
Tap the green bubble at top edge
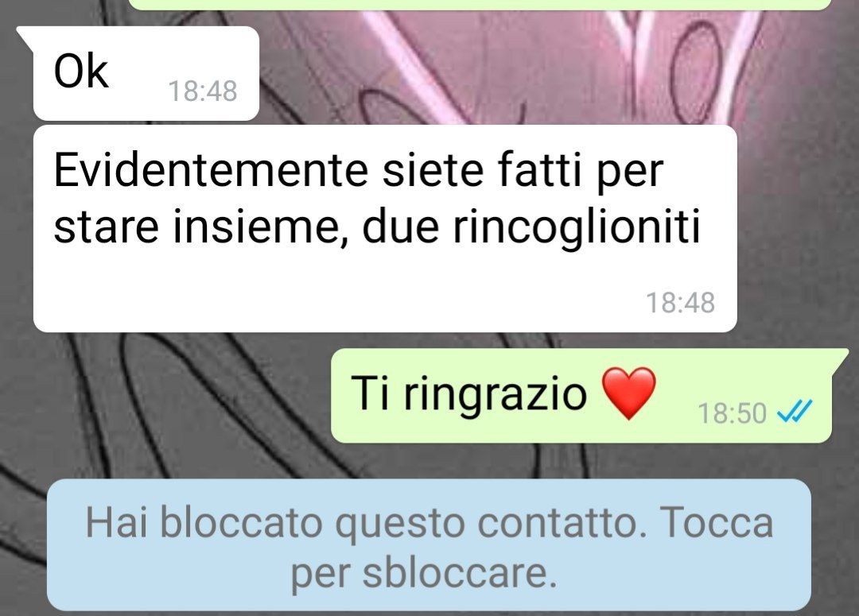coord(480,5)
